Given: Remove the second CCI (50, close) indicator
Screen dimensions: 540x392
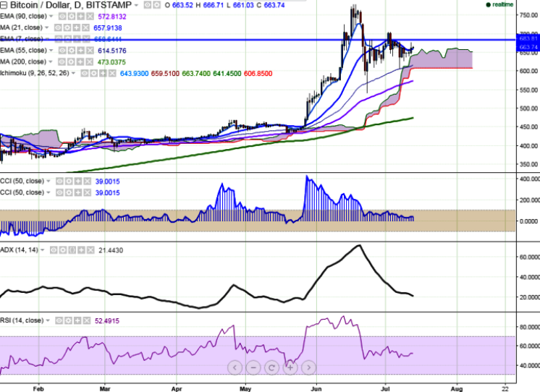Looking at the screenshot, I should pyautogui.click(x=88, y=192).
